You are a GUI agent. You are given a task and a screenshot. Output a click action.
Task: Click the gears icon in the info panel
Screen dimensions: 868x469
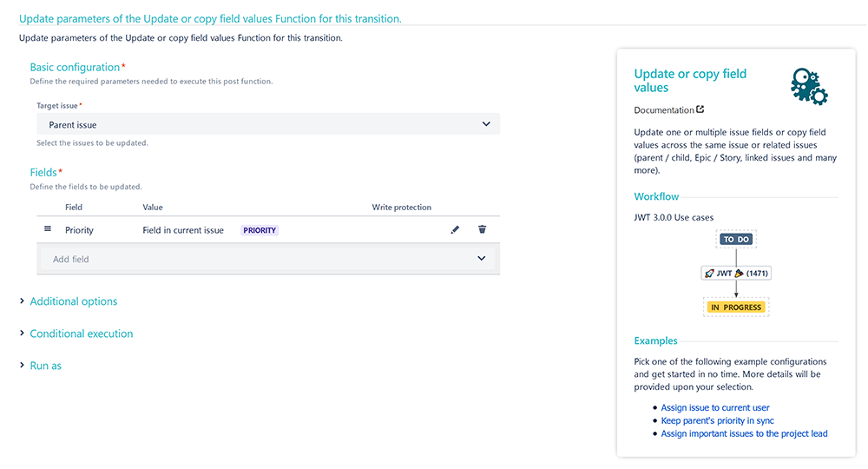point(809,86)
